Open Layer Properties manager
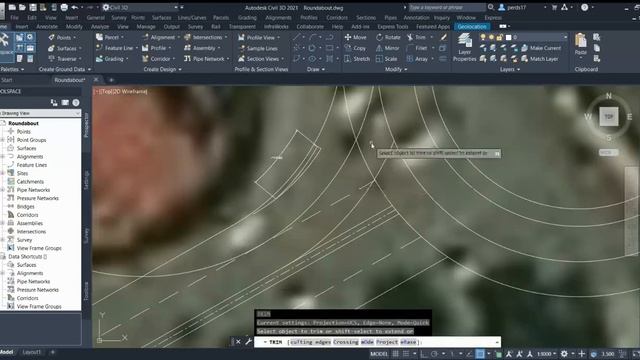This screenshot has height=360, width=640. click(x=464, y=47)
